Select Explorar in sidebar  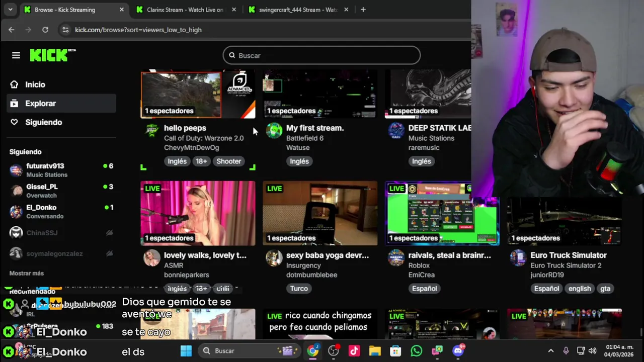pos(62,103)
